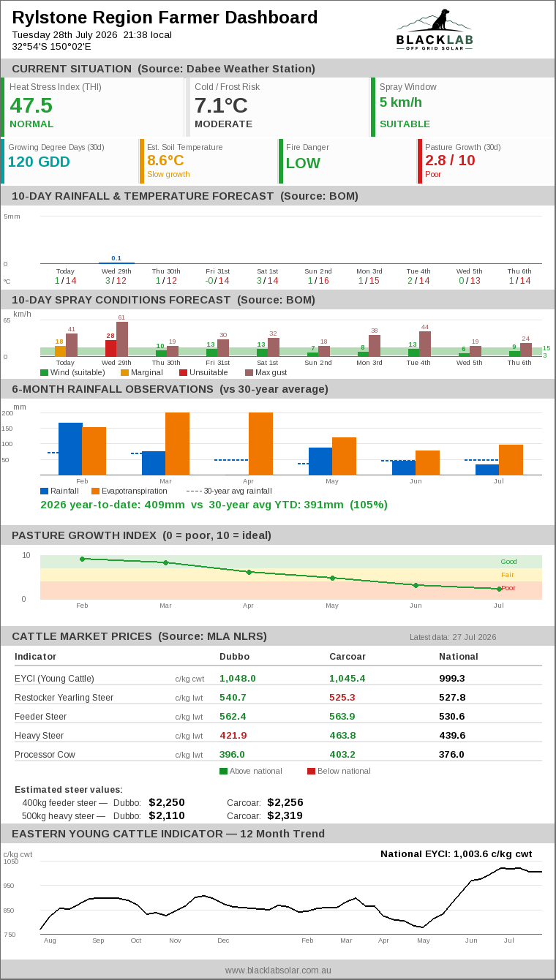The width and height of the screenshot is (556, 980).
Task: Select the EYCI Dubbo price 1,048.0
Action: point(238,679)
